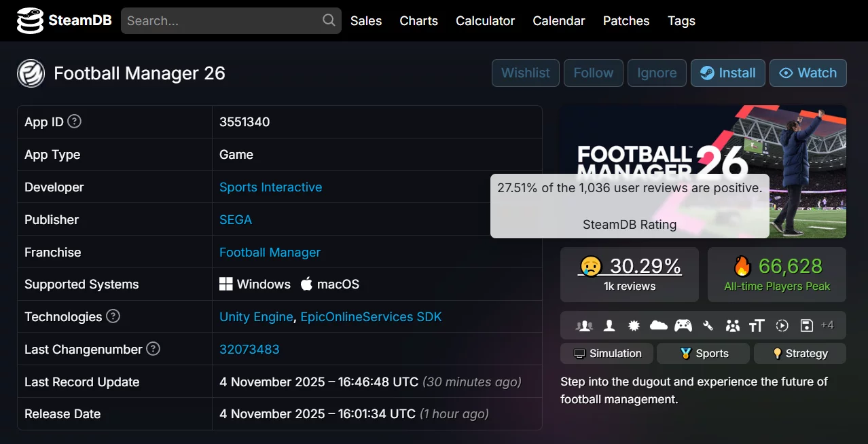Click the App ID help question icon
Viewport: 868px width, 444px height.
pyautogui.click(x=75, y=122)
